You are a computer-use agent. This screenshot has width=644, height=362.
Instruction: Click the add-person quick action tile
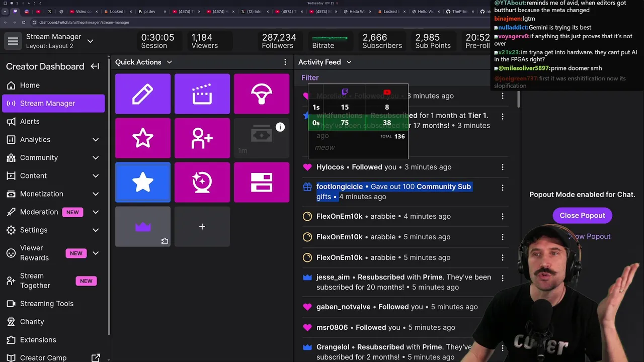202,138
